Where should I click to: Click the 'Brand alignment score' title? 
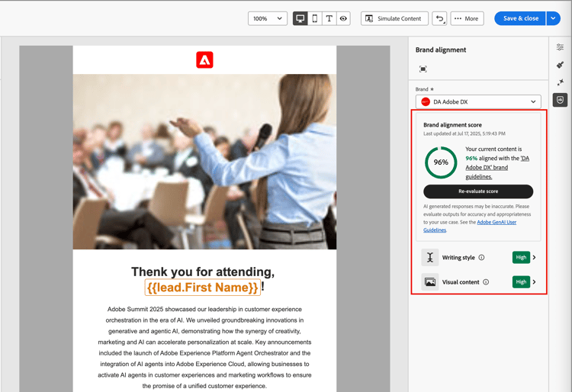[x=452, y=125]
